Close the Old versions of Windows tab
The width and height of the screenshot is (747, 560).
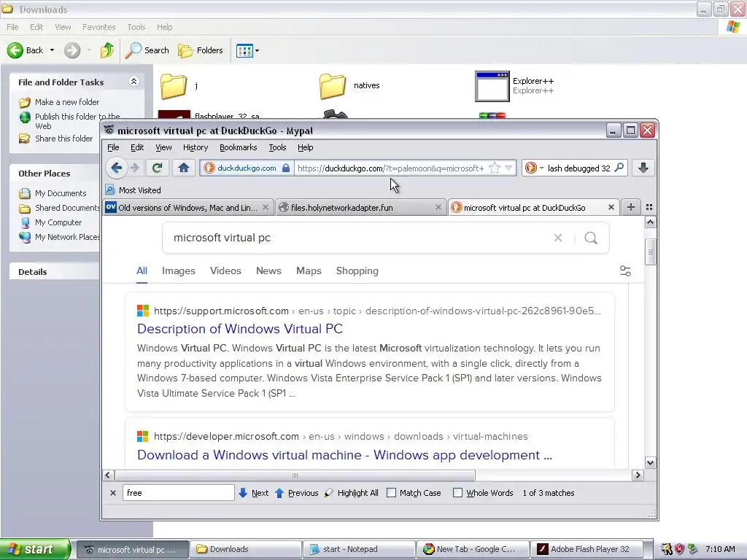(266, 207)
